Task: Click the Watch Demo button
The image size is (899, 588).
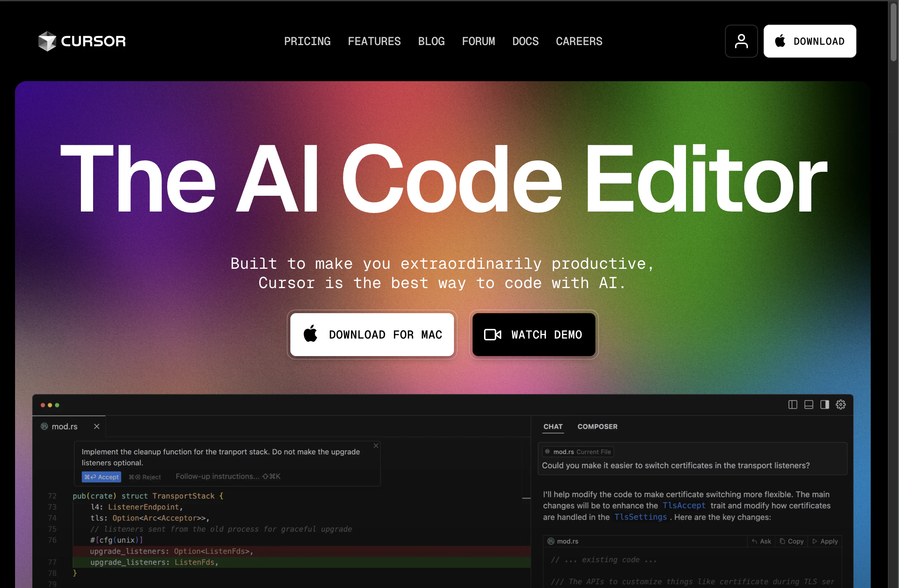Action: (x=534, y=335)
